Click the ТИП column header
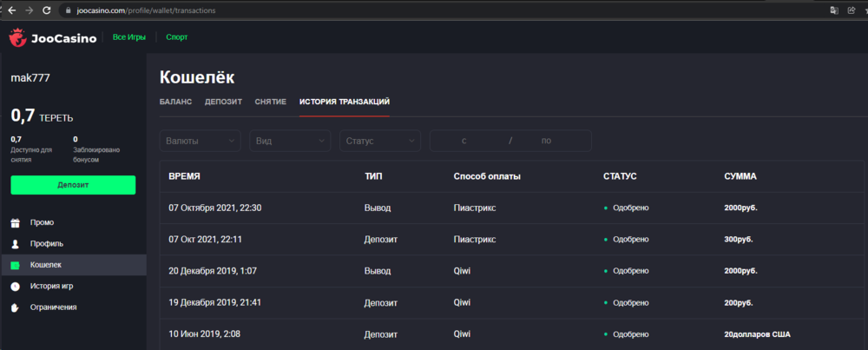Viewport: 868px width, 350px height. point(373,176)
